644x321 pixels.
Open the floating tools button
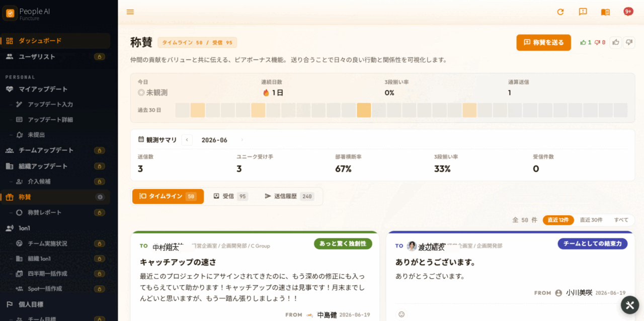point(630,305)
